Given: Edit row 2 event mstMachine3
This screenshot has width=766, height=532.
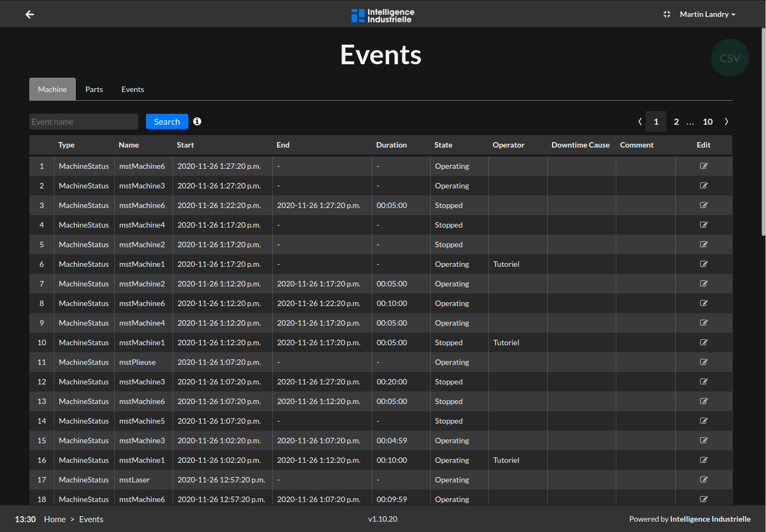Looking at the screenshot, I should [x=703, y=186].
